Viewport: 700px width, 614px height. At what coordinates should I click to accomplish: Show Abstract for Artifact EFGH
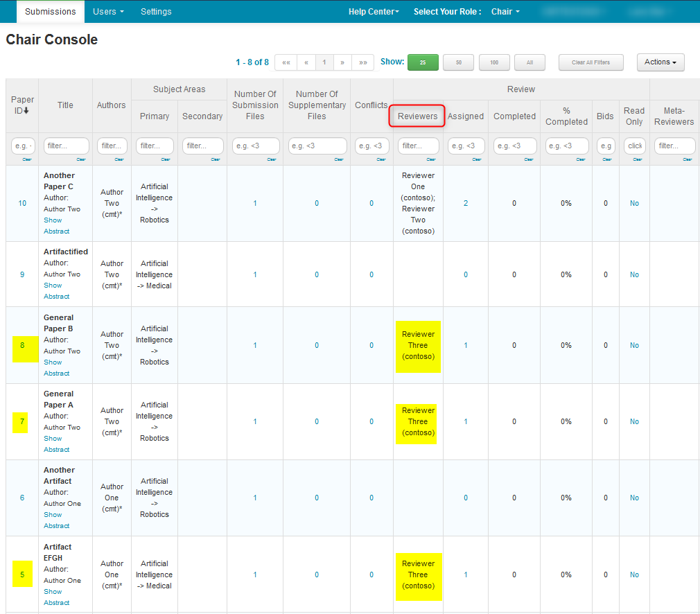(56, 597)
